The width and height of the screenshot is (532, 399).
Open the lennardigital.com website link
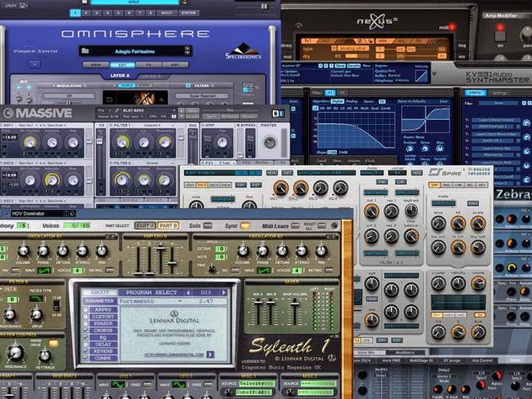pos(175,354)
